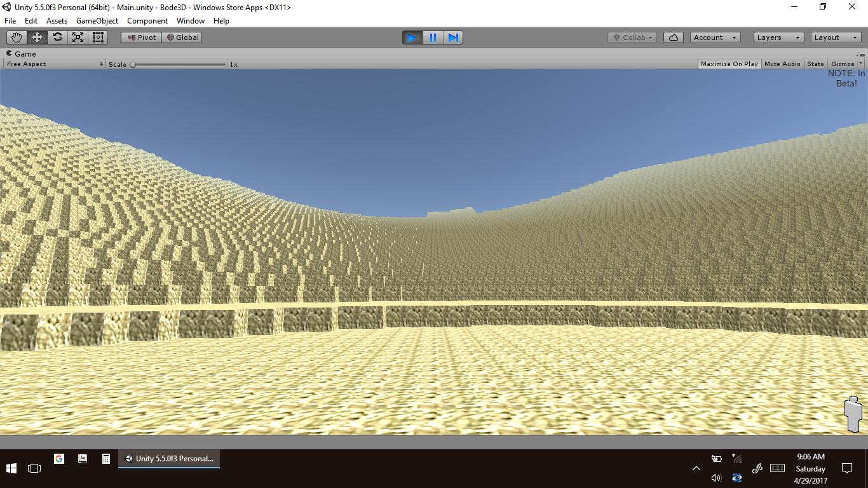Viewport: 868px width, 488px height.
Task: Click the Scale slider handle
Action: 133,64
